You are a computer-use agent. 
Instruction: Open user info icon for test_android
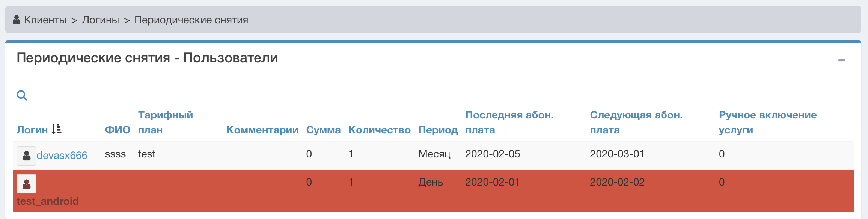point(26,184)
